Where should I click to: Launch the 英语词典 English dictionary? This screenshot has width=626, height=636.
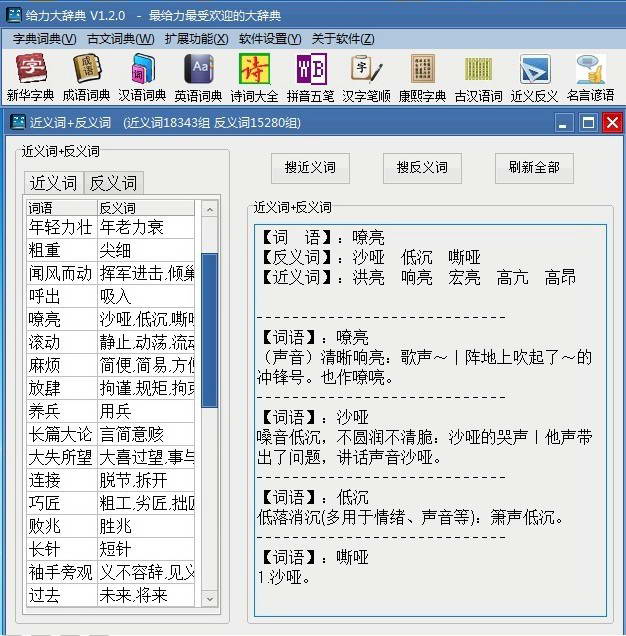tap(198, 77)
